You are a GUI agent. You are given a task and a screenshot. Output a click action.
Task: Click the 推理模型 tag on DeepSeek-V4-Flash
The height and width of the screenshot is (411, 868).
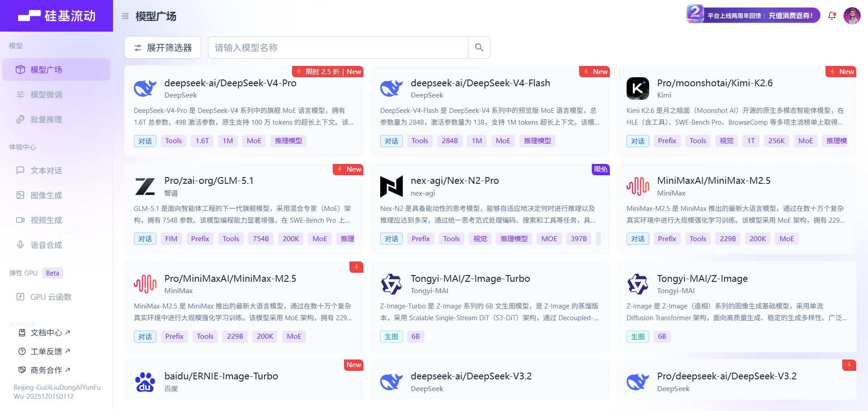538,141
